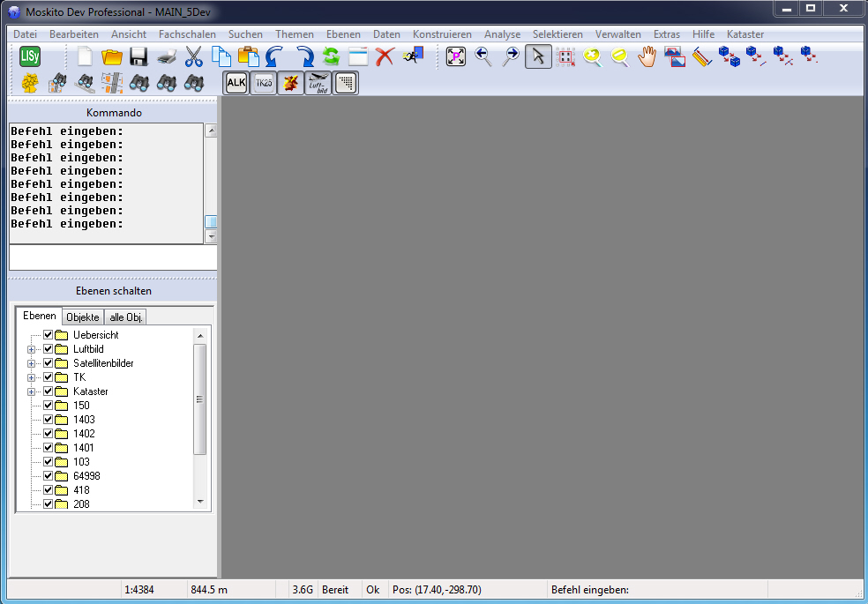Screen dimensions: 868x604
Task: Expand the Satellitenbilder tree node
Action: click(x=31, y=363)
